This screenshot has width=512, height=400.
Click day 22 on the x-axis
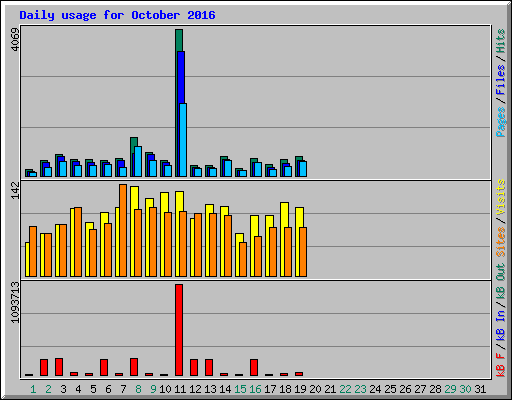(x=345, y=389)
